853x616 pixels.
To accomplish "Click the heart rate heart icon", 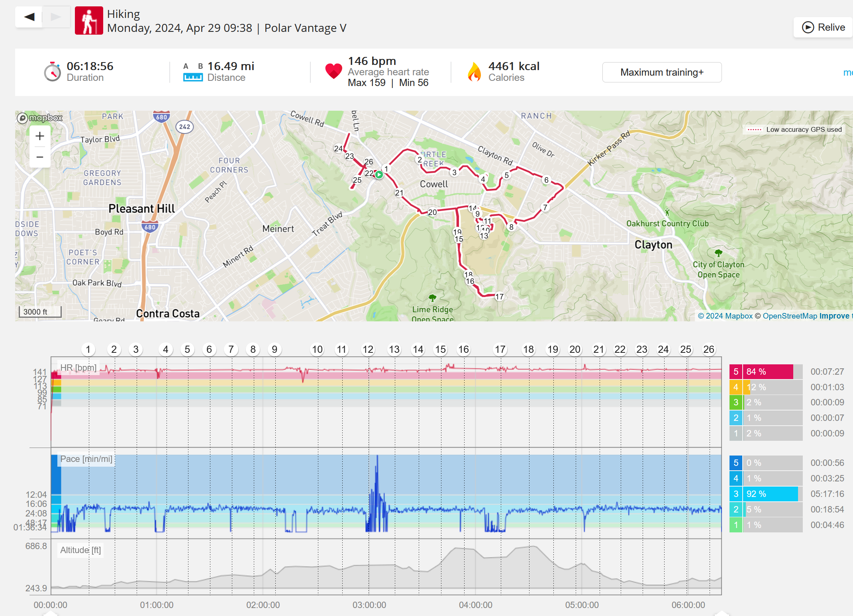I will (333, 71).
